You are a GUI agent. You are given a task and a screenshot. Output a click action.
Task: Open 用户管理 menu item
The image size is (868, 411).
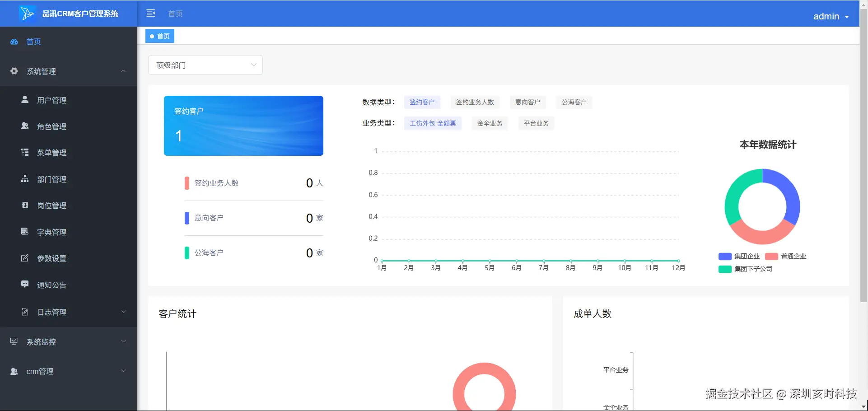[x=69, y=100]
